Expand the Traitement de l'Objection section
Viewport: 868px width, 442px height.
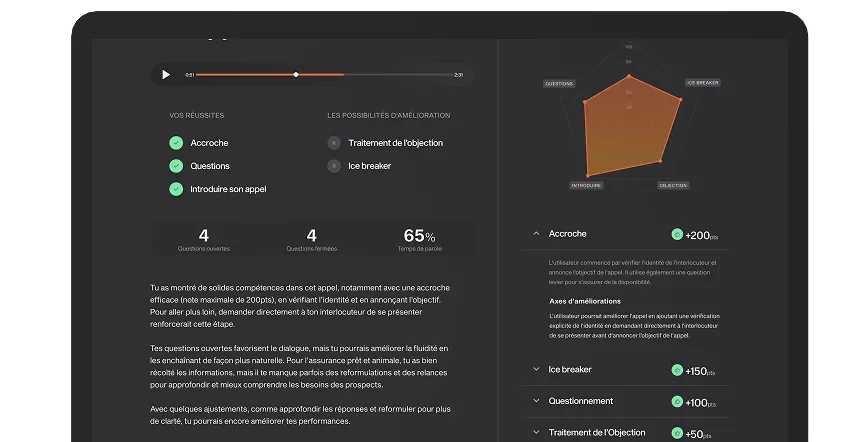[x=536, y=433]
